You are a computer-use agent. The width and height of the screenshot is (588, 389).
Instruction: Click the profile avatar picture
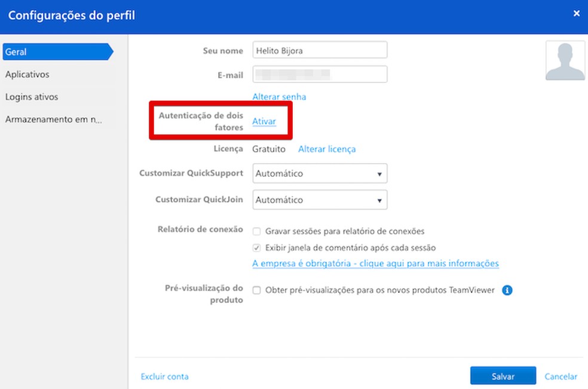(565, 60)
